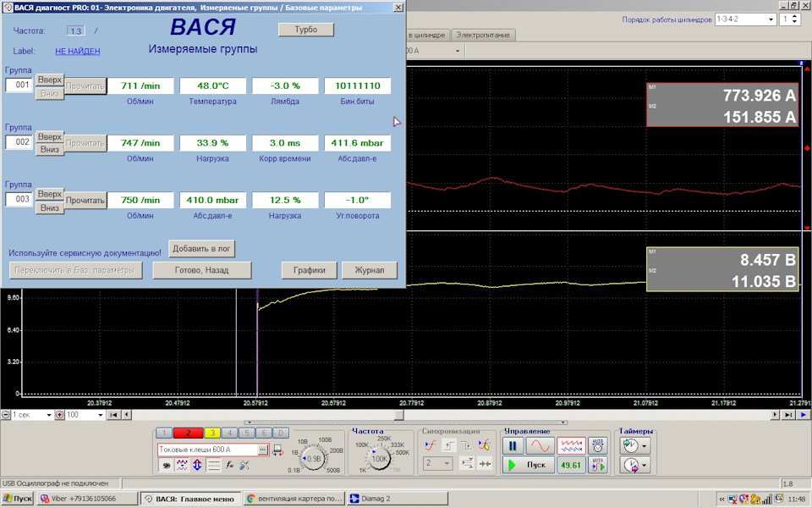The image size is (812, 508).
Task: Open the fx math function icon
Action: click(229, 465)
